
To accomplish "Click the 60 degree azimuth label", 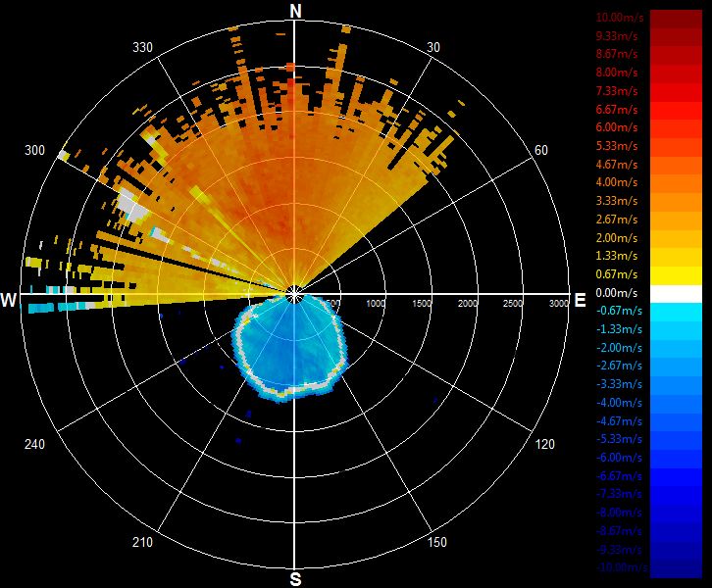I will click(x=540, y=150).
